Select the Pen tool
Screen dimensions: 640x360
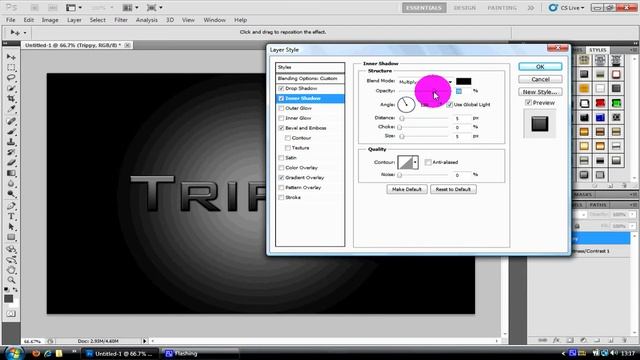[x=11, y=206]
